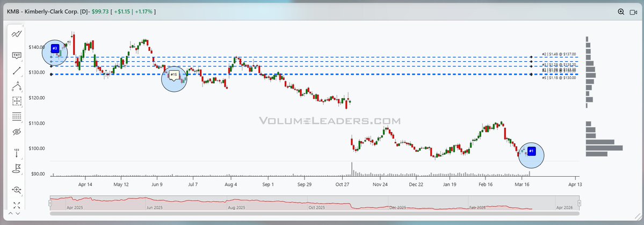644x225 pixels.
Task: Select level label #2 $1.4B @ $137.00
Action: pyautogui.click(x=559, y=54)
